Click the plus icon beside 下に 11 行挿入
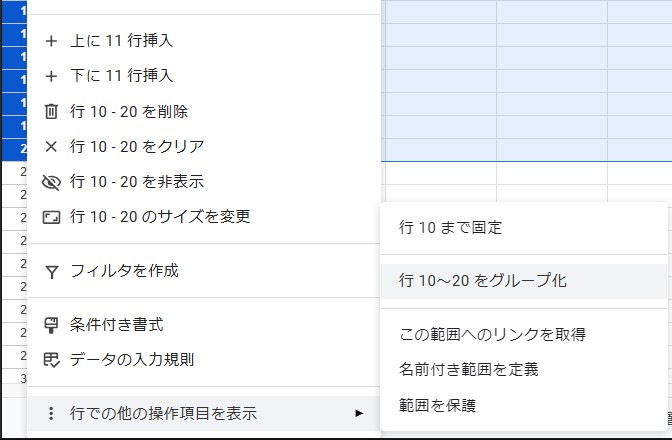Image resolution: width=672 pixels, height=440 pixels. 52,76
